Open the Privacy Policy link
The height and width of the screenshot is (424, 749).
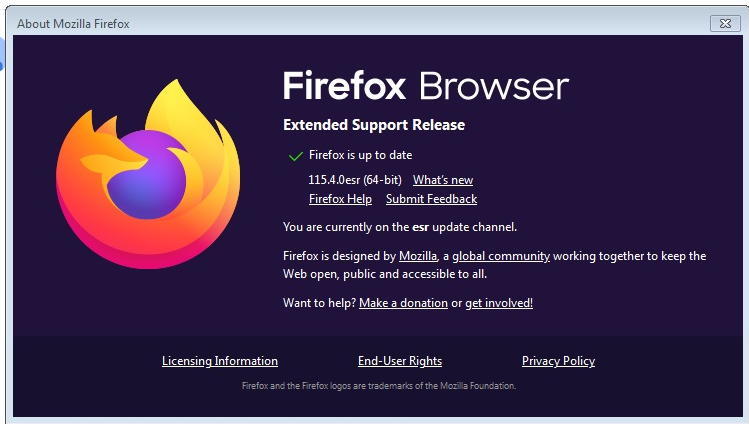pos(558,361)
